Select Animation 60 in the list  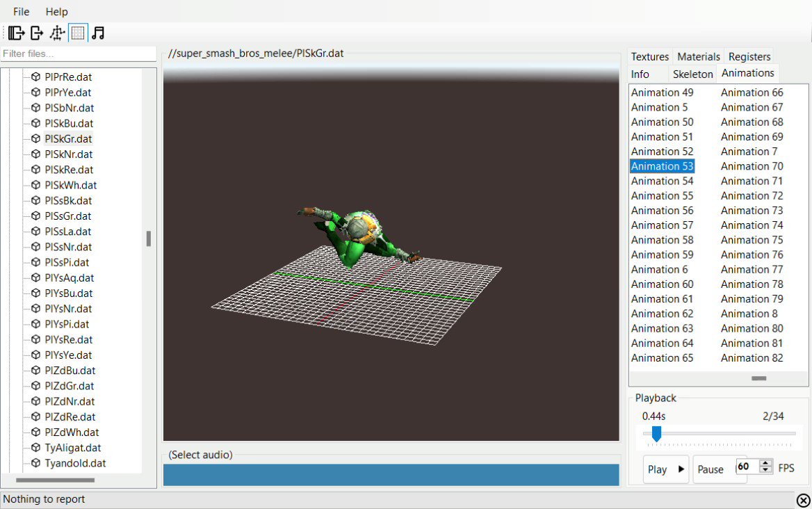click(x=662, y=284)
